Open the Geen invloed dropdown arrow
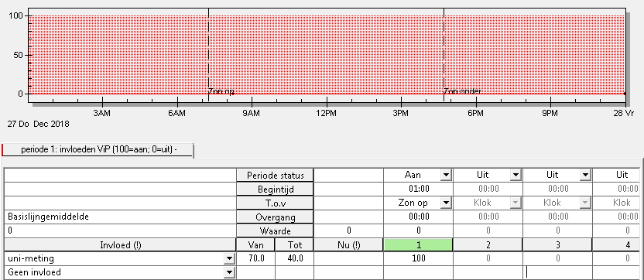Screen dimensions: 644x280 point(228,271)
